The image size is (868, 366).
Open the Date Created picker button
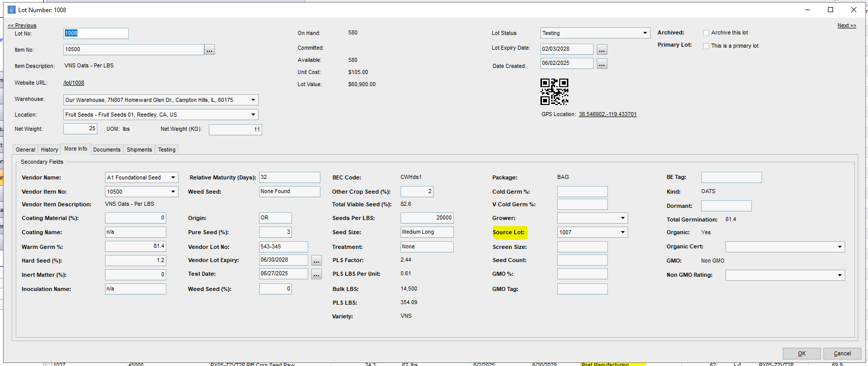(x=602, y=64)
